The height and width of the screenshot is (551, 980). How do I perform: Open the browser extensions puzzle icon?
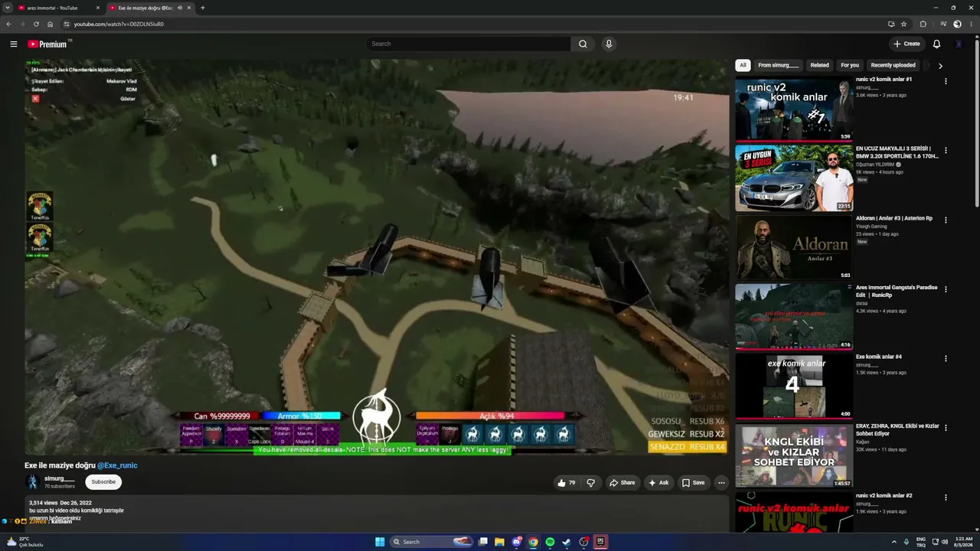coord(923,24)
